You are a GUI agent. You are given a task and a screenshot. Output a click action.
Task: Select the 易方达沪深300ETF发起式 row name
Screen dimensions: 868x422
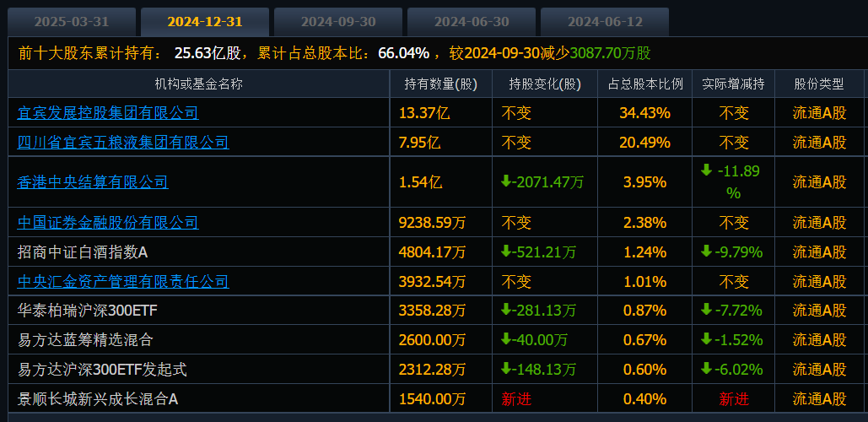(x=102, y=370)
